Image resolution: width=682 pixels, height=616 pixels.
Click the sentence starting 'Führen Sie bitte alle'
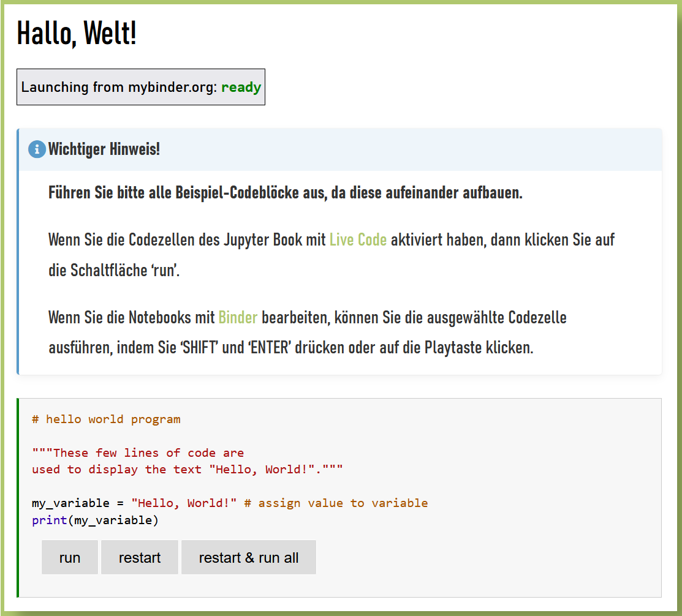285,193
